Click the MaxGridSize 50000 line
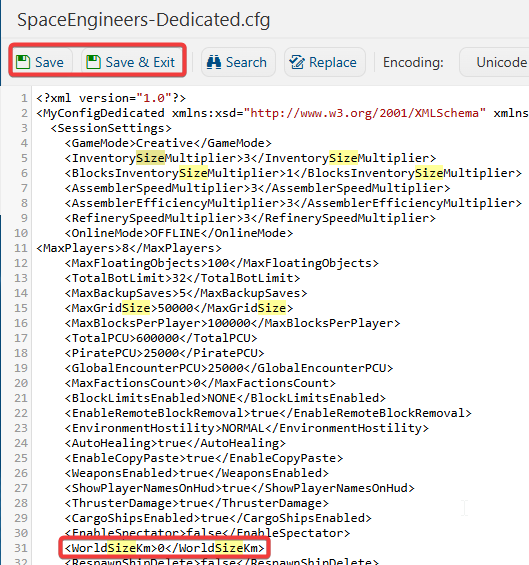The image size is (529, 565). click(179, 308)
